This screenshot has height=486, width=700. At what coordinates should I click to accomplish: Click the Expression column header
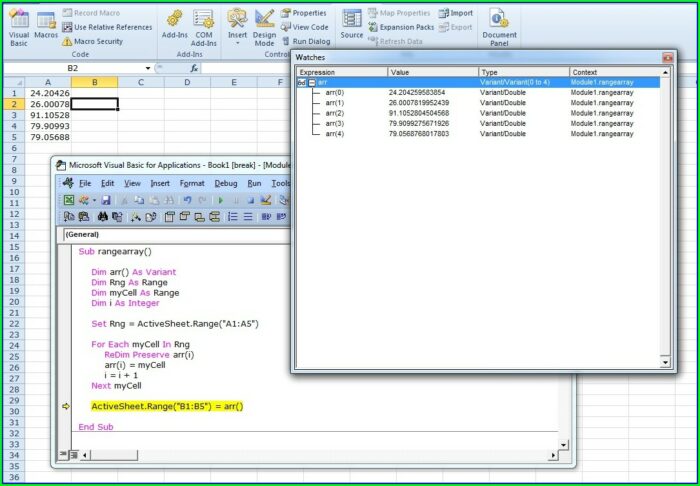pyautogui.click(x=342, y=72)
